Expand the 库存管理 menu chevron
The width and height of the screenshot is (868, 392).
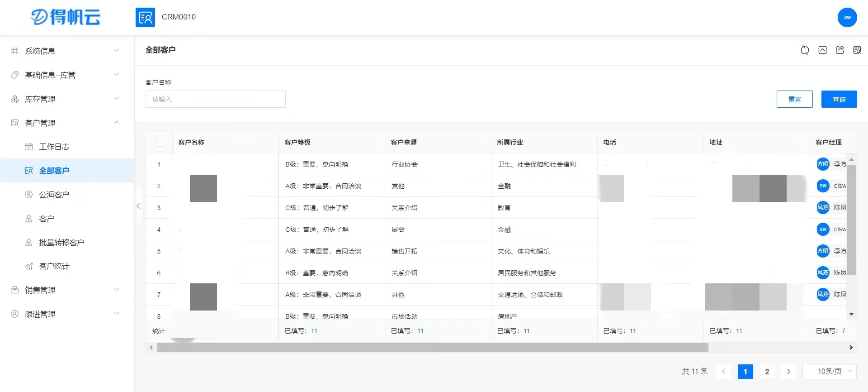[x=117, y=99]
